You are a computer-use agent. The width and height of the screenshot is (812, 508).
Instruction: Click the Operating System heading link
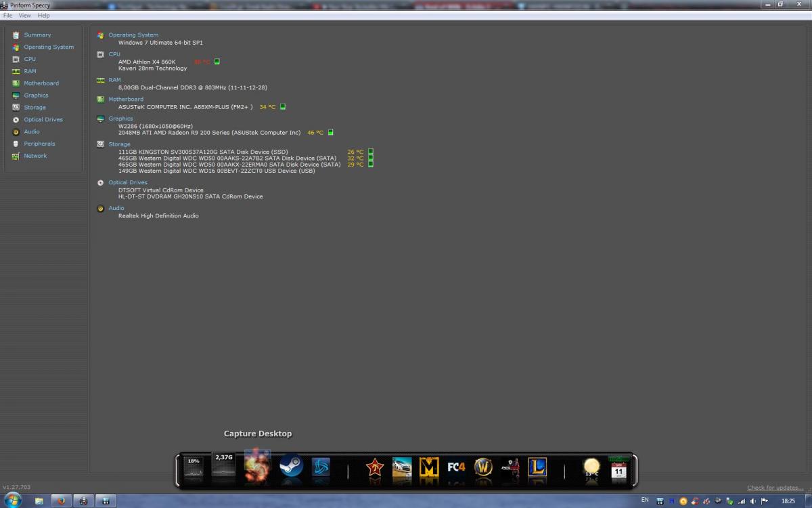click(x=133, y=35)
